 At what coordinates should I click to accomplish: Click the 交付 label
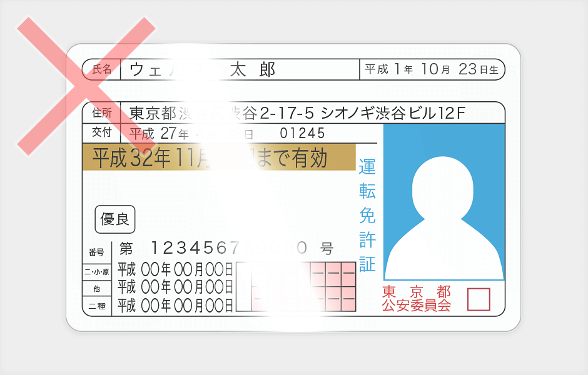[x=101, y=132]
